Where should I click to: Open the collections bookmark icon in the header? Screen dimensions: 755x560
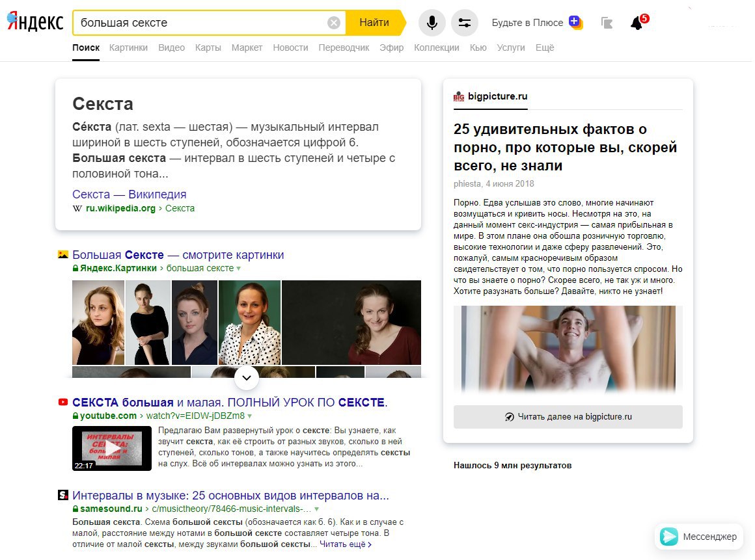tap(607, 23)
